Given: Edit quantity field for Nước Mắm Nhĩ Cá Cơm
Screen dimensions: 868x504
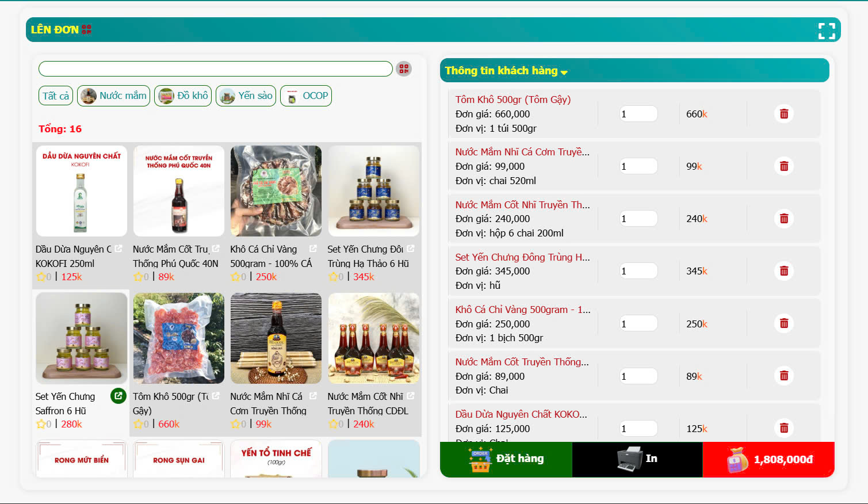Looking at the screenshot, I should coord(638,166).
